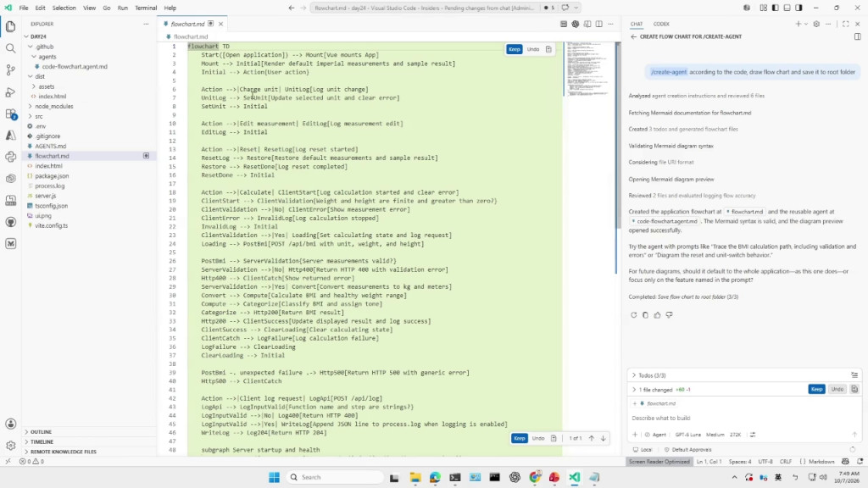Click Undo in the '1 file changed' row
Screen dimensions: 868x488
tap(837, 390)
